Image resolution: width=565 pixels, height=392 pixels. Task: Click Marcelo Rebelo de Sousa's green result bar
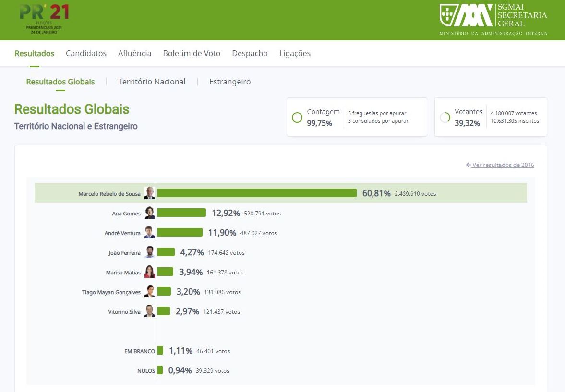(257, 193)
